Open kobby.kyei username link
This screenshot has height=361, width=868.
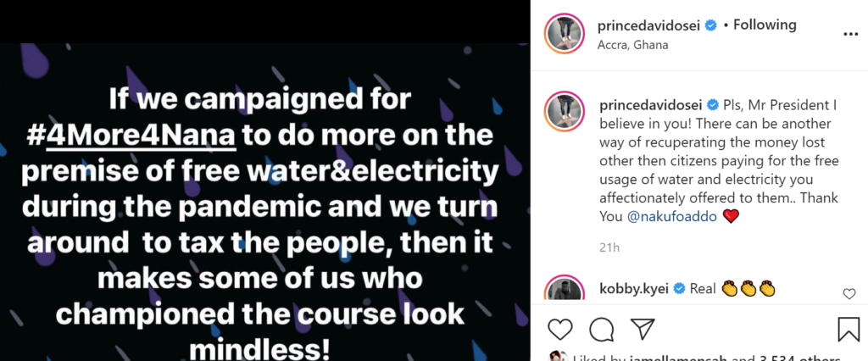(x=634, y=288)
